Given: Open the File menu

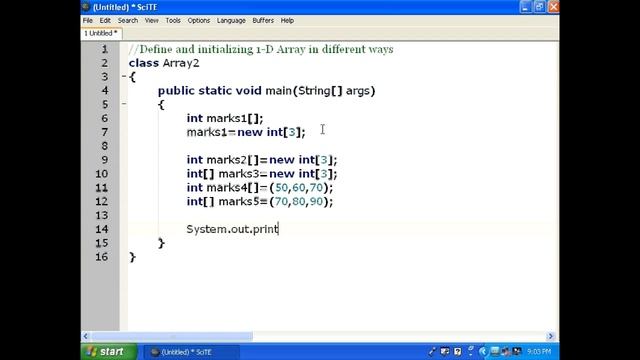Looking at the screenshot, I should click(x=88, y=20).
